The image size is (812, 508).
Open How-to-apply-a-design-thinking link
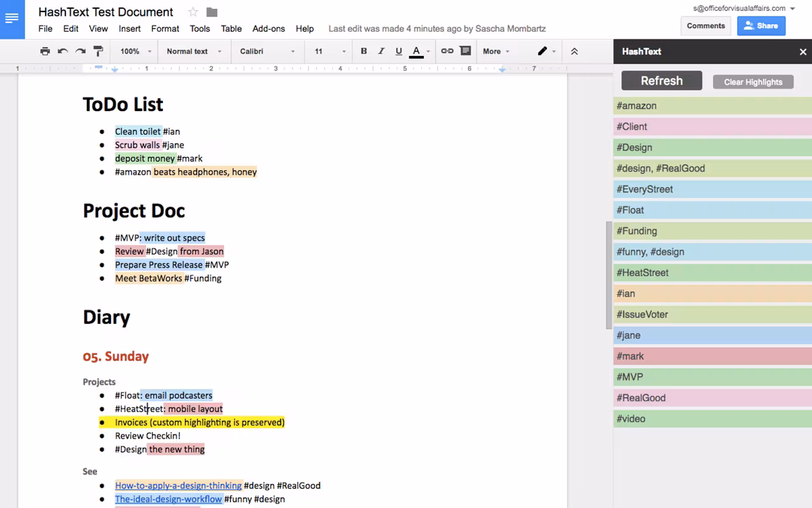click(178, 485)
